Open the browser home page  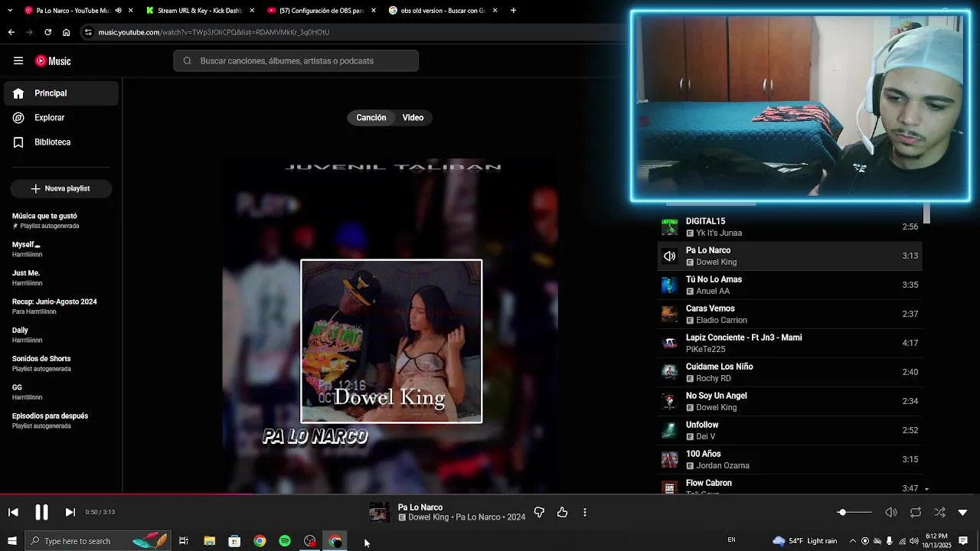click(66, 32)
